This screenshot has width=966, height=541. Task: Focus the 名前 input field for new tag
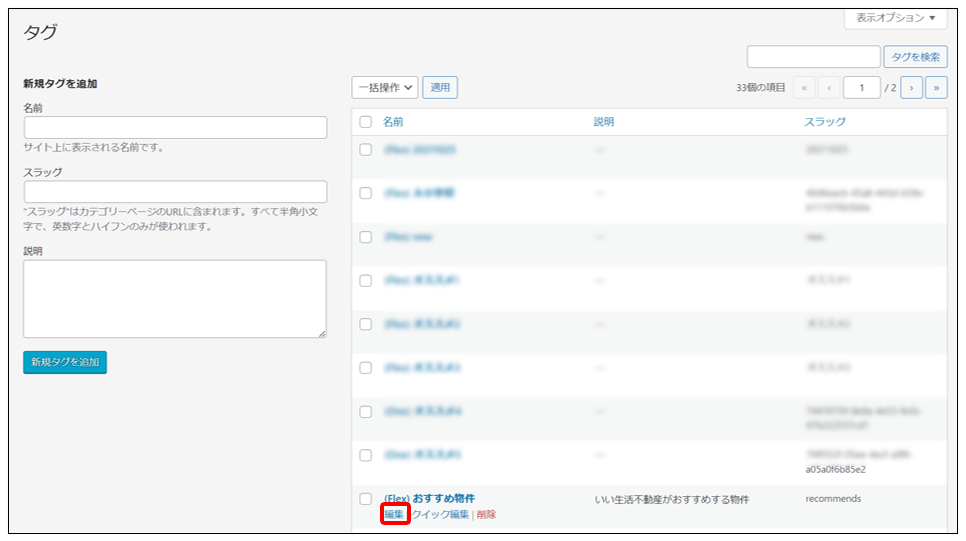175,127
